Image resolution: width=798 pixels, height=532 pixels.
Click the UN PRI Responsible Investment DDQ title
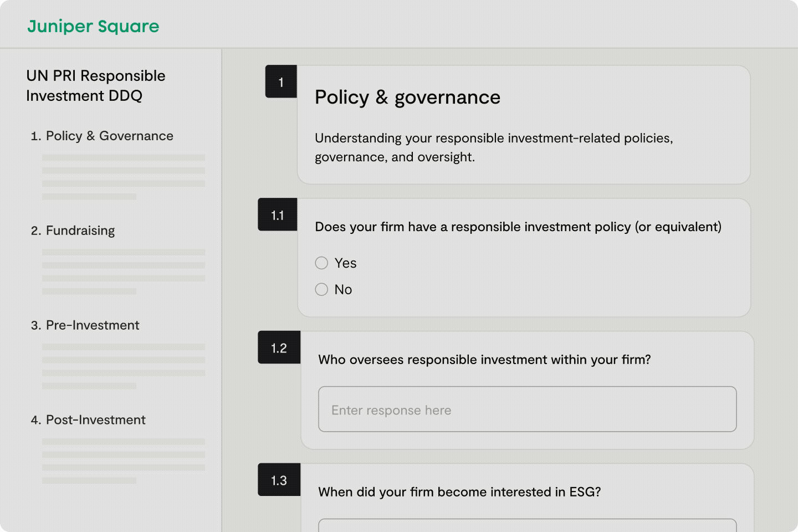[x=96, y=85]
